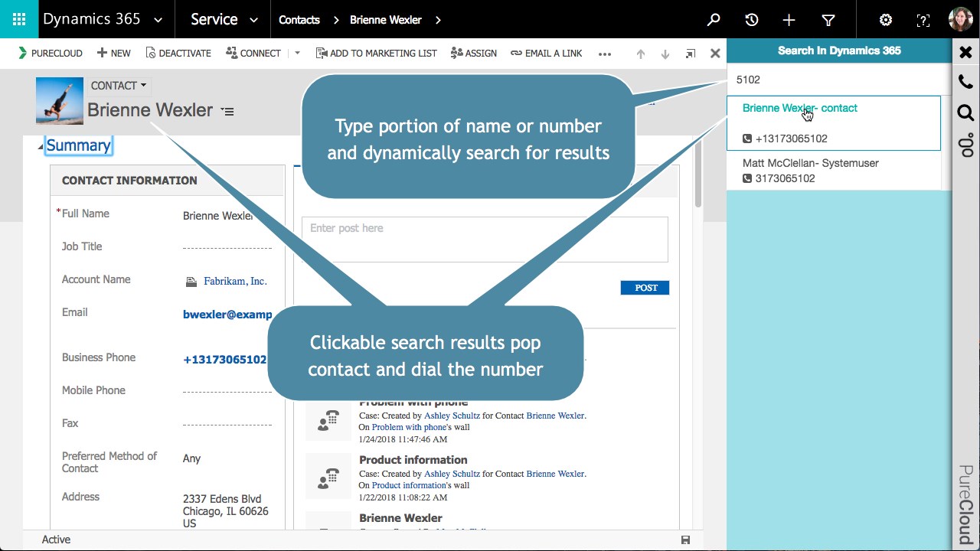Collapse the Summary section
Screen dimensions: 980x551
coord(41,146)
